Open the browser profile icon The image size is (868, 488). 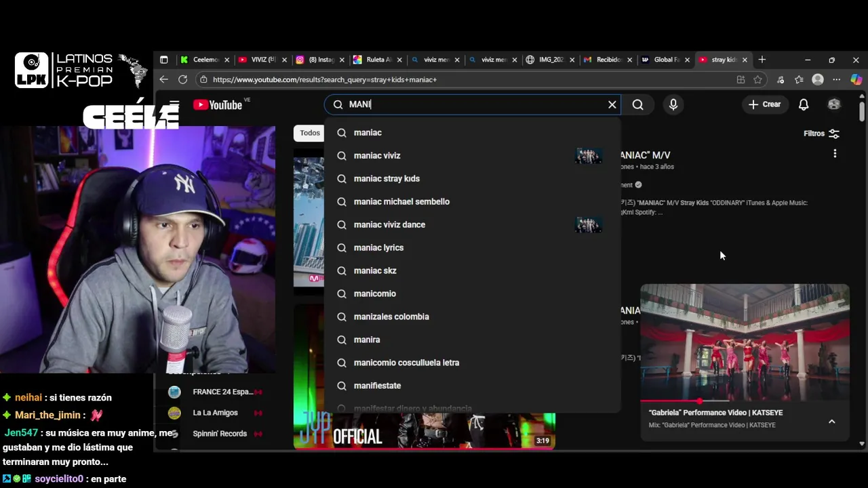point(818,79)
